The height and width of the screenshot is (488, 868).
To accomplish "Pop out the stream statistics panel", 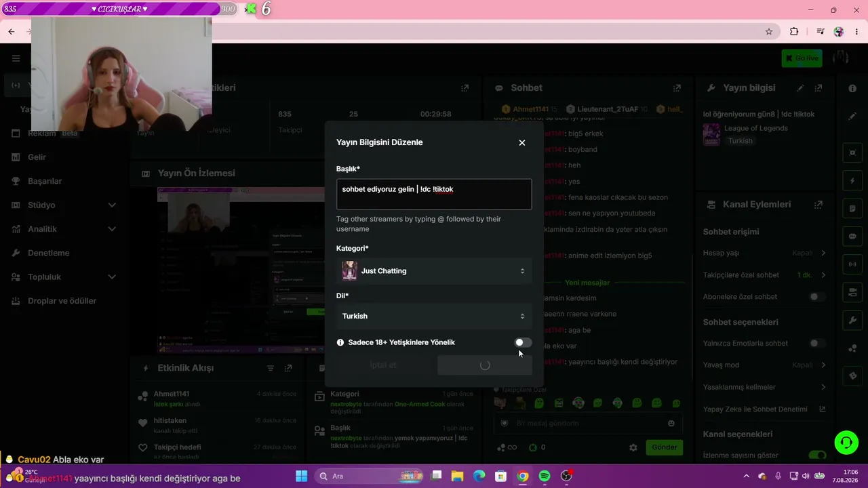I will click(465, 88).
